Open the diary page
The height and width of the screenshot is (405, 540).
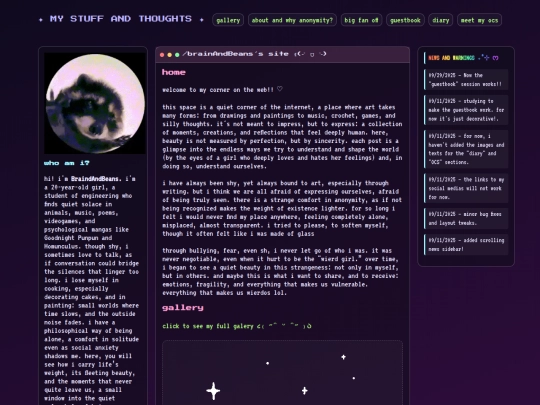point(440,20)
